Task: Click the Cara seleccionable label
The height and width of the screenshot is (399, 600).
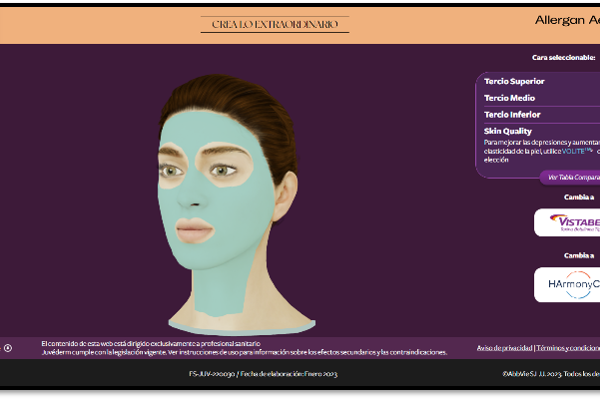Action: point(563,57)
